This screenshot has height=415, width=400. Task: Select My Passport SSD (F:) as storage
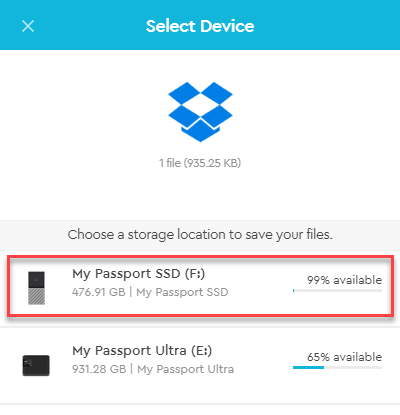coord(200,286)
